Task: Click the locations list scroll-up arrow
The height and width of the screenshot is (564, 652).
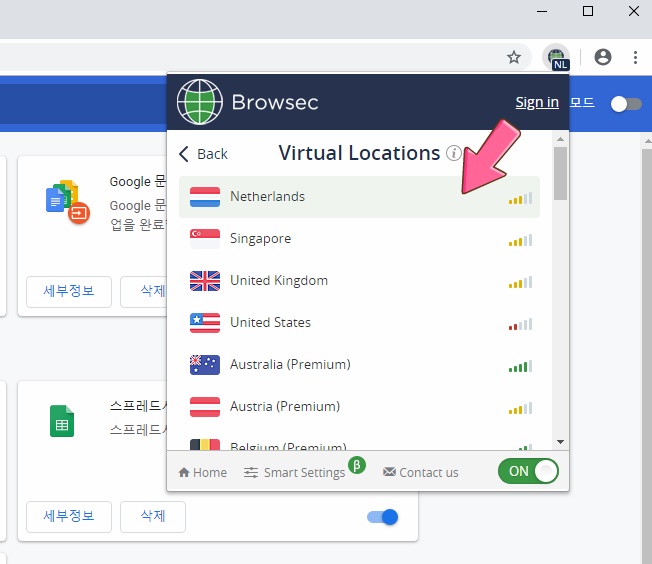Action: (561, 139)
